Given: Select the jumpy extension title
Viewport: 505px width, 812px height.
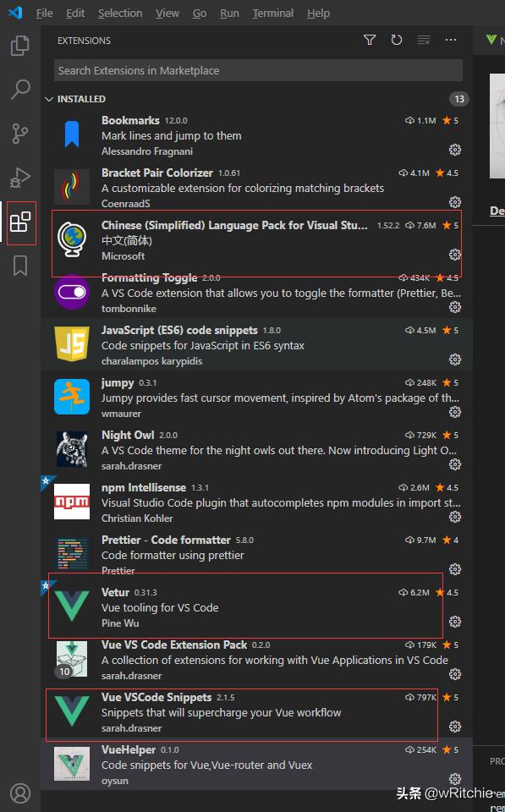Looking at the screenshot, I should 118,382.
